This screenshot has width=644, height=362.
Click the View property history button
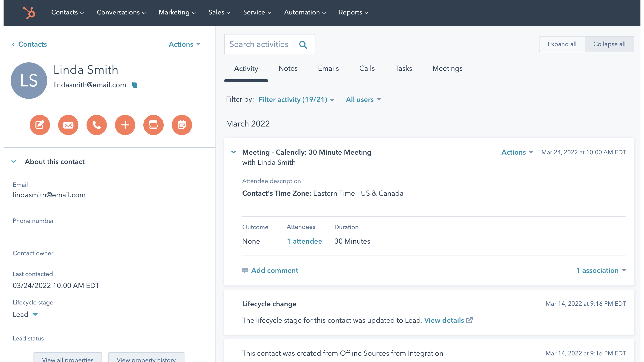(146, 357)
